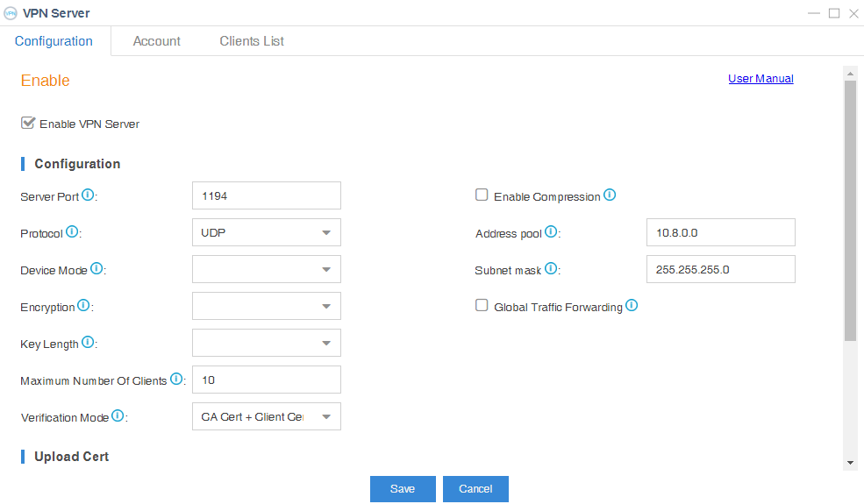This screenshot has width=864, height=504.
Task: Click info icon next to Server Port
Action: 89,195
